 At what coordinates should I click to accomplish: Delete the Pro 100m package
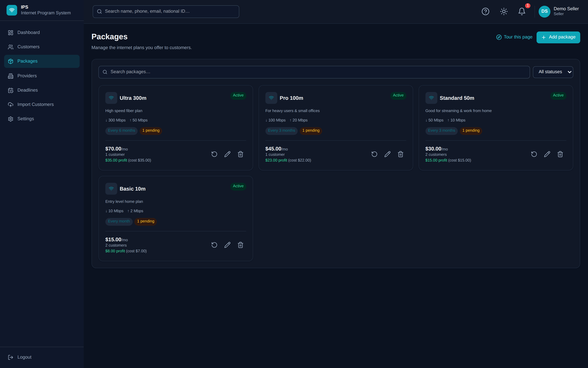[401, 154]
